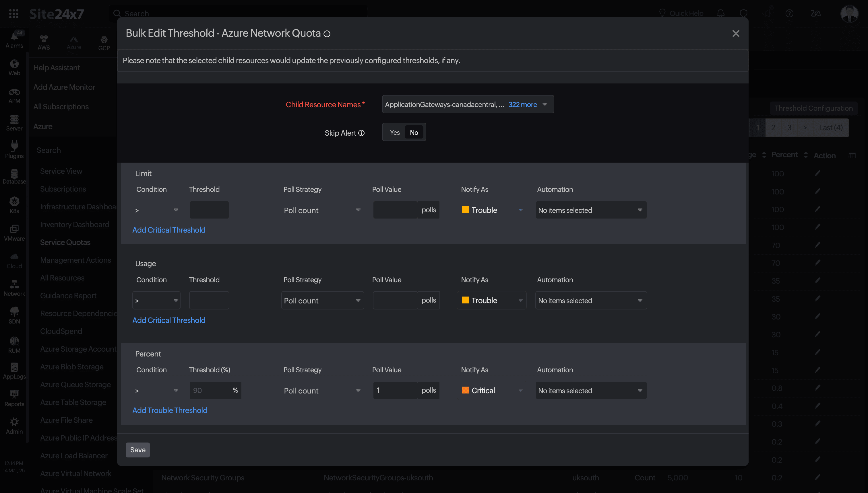
Task: Set Skip Alert to No
Action: [414, 132]
